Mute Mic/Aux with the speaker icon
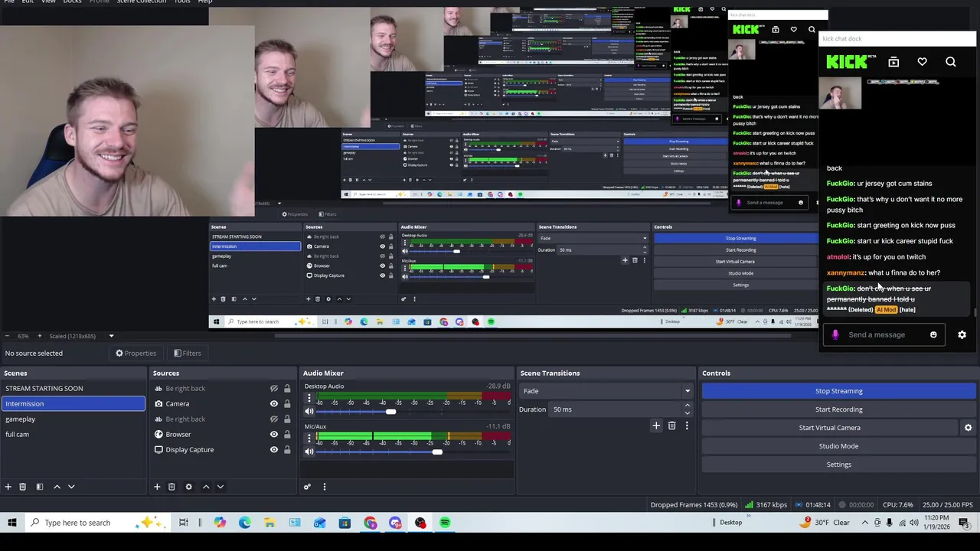The width and height of the screenshot is (980, 551). (x=309, y=452)
